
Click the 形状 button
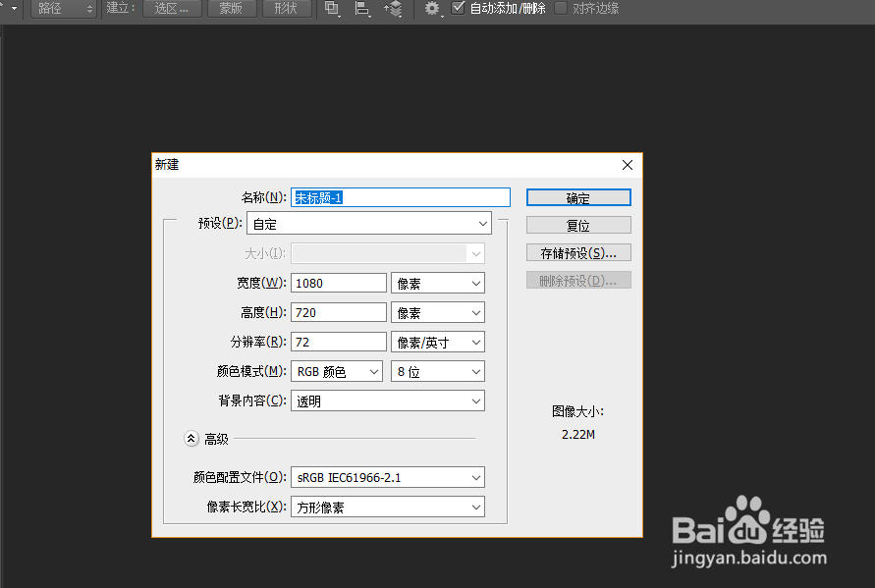287,9
